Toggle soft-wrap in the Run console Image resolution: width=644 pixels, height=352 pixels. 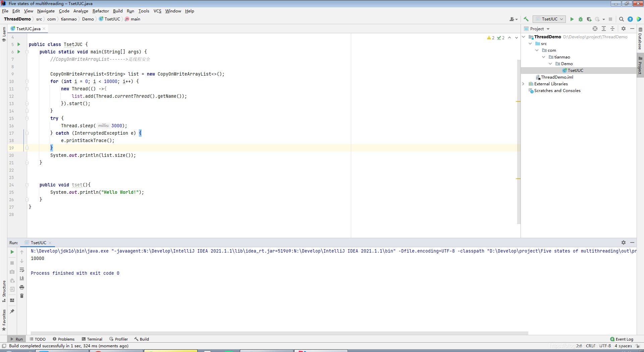22,270
